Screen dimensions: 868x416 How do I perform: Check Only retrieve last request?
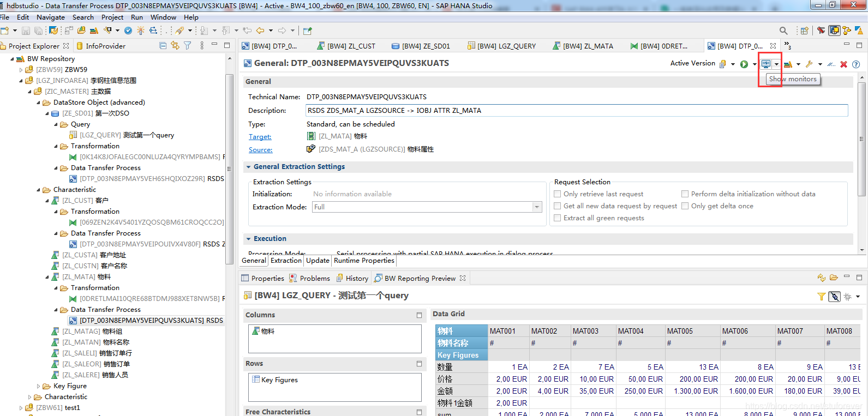pyautogui.click(x=558, y=194)
